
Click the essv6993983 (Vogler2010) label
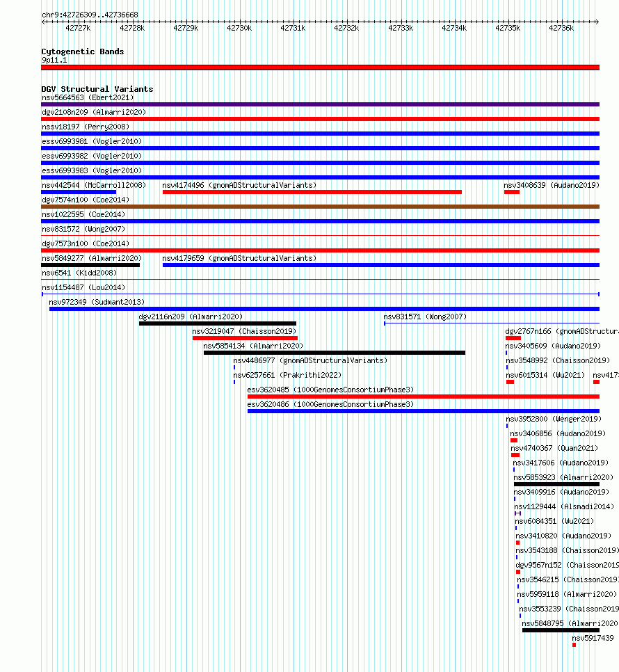tap(92, 170)
